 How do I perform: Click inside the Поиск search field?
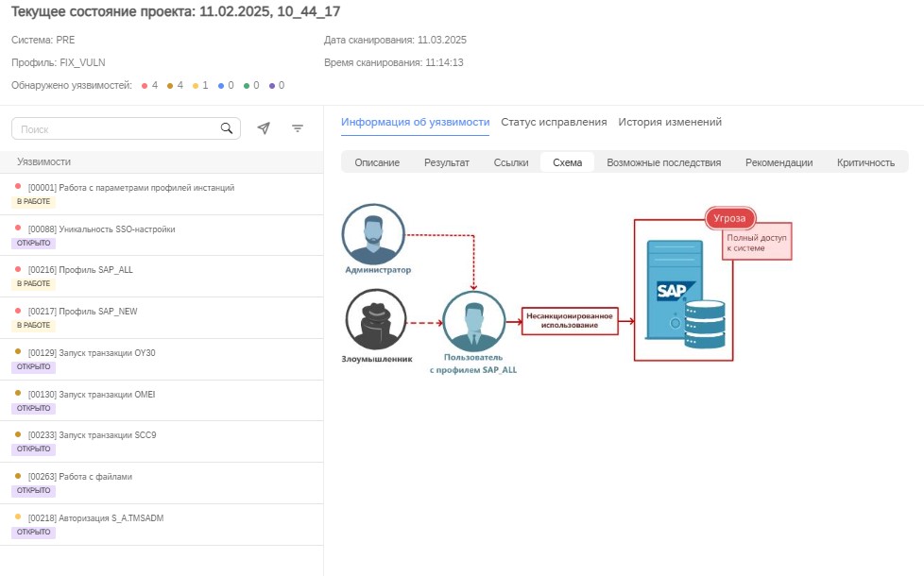pyautogui.click(x=113, y=128)
